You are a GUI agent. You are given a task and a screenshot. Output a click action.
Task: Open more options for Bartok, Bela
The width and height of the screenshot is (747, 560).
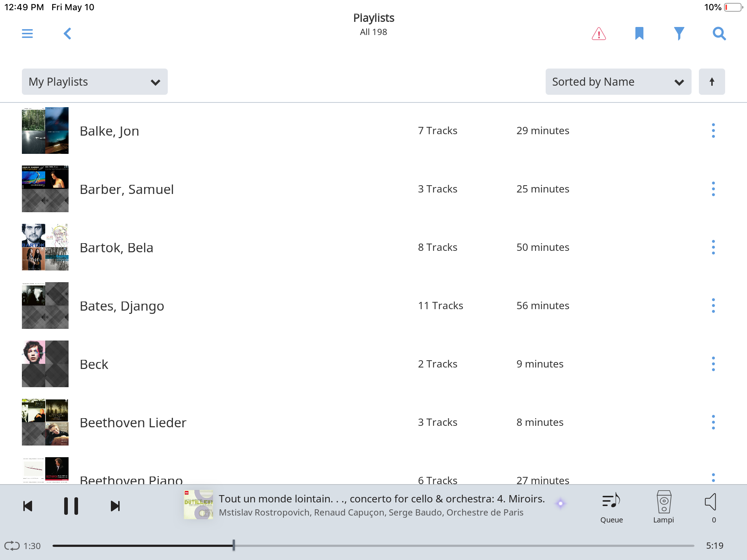click(713, 247)
